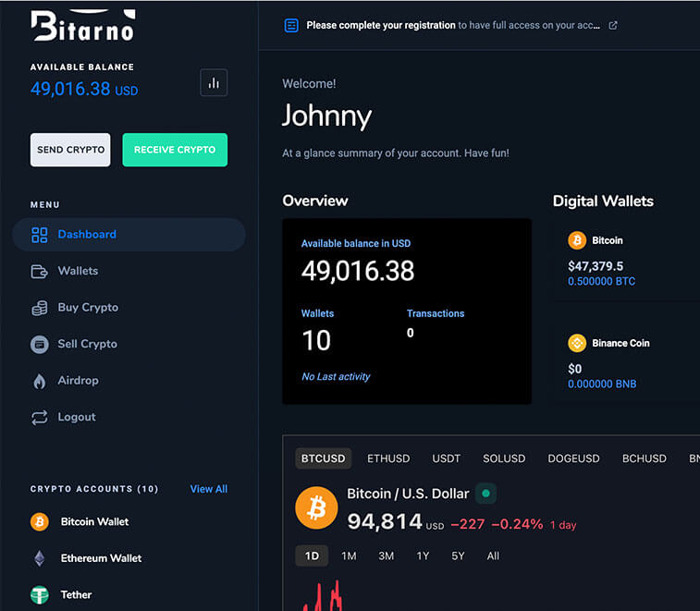Click the Dashboard grid icon
Image resolution: width=700 pixels, height=611 pixels.
click(39, 235)
